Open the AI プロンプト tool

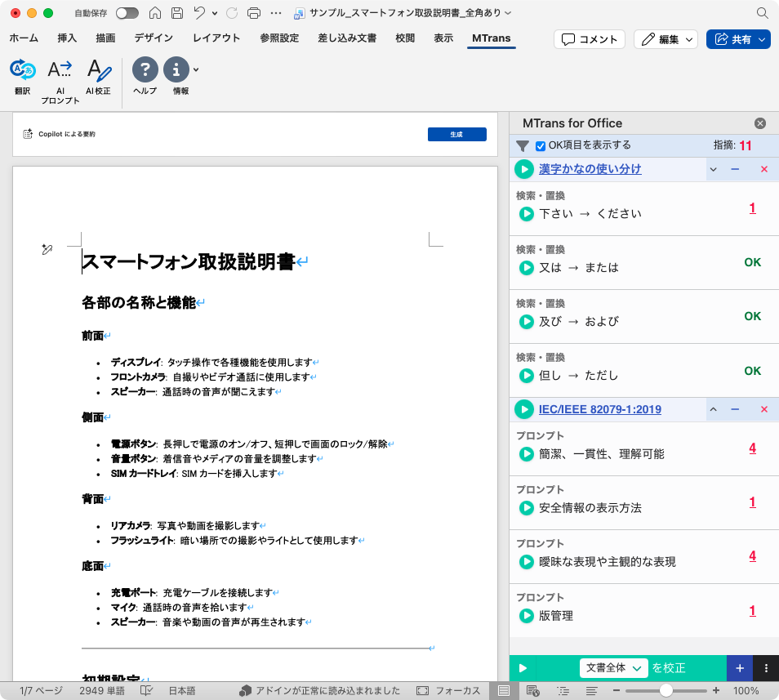click(x=60, y=71)
